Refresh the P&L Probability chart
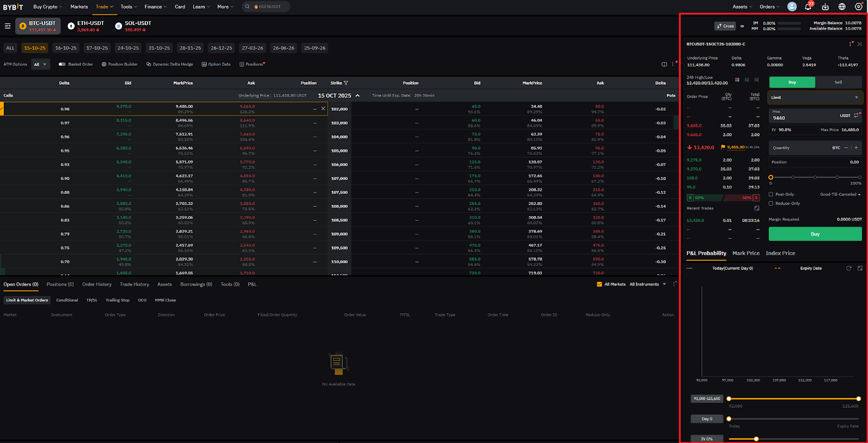This screenshot has height=443, width=868. pos(849,268)
